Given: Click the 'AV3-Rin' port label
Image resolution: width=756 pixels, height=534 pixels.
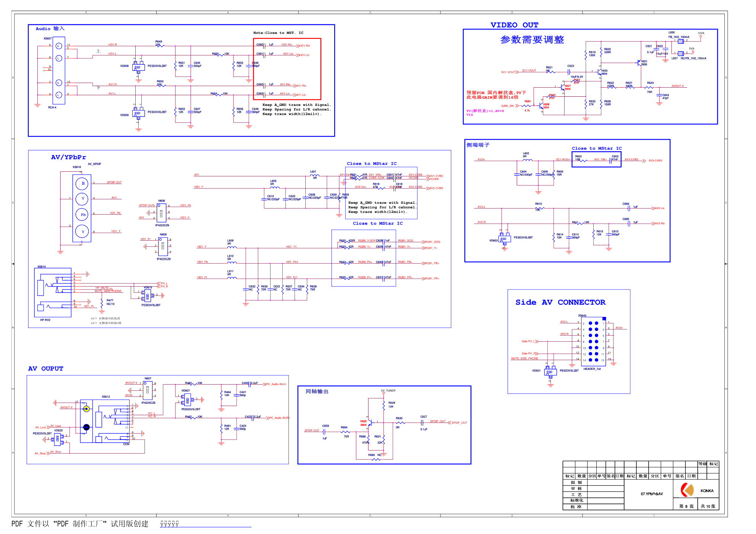Looking at the screenshot, I should (660, 224).
